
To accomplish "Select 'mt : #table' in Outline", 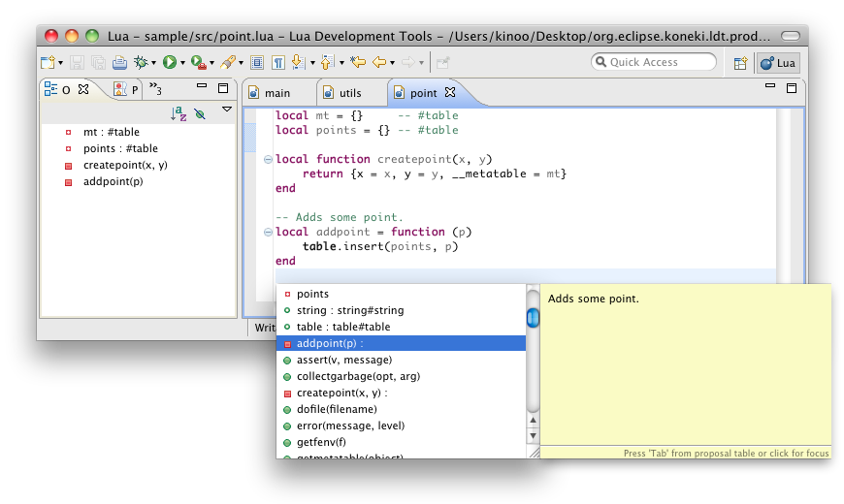I will (112, 132).
